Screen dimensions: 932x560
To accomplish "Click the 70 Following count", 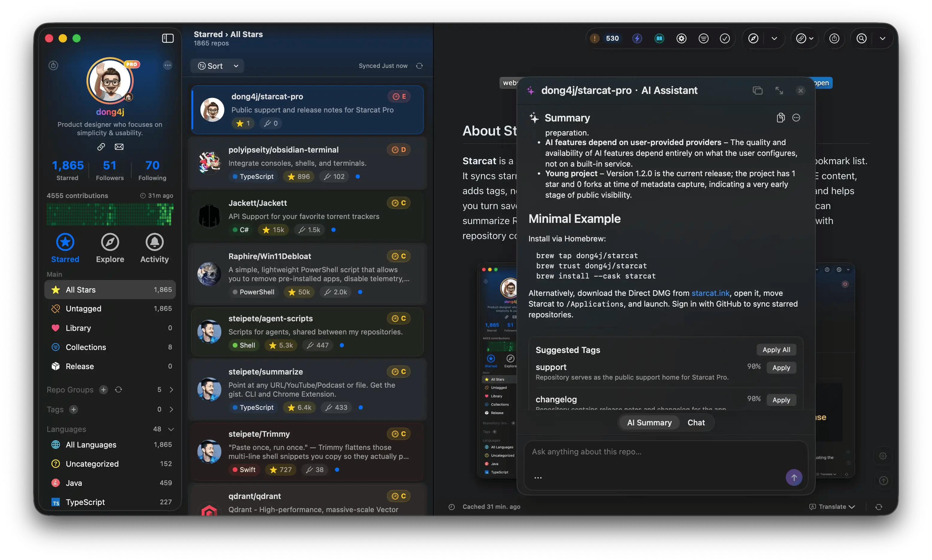I will 152,170.
